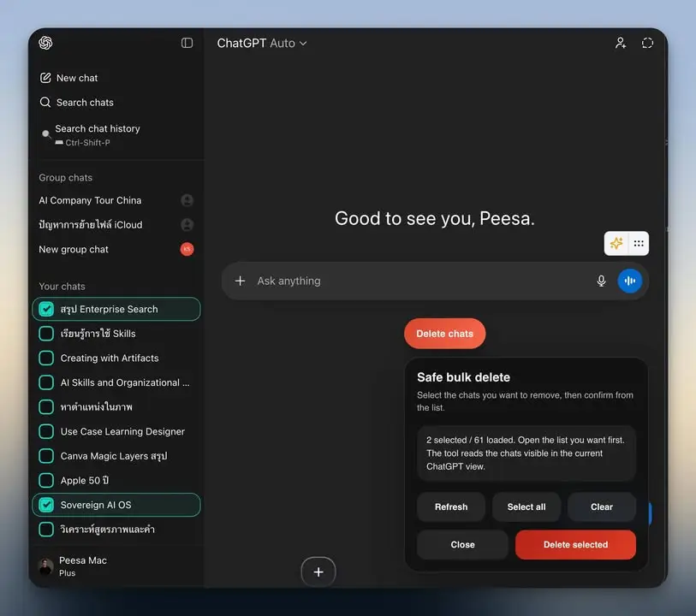Click the red KS avatar on New group chat
This screenshot has height=616, width=696.
click(187, 249)
